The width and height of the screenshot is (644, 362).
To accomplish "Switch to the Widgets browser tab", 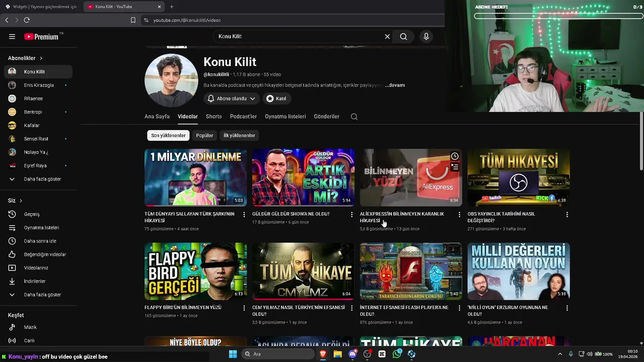I will (x=41, y=7).
